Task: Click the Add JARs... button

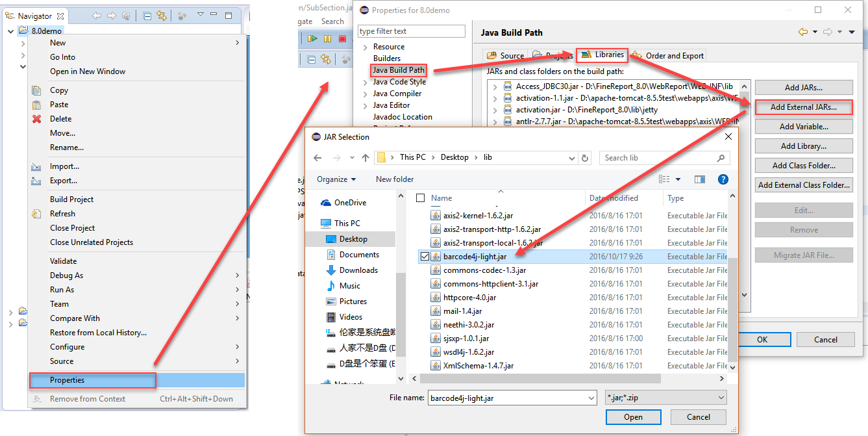Action: tap(804, 88)
